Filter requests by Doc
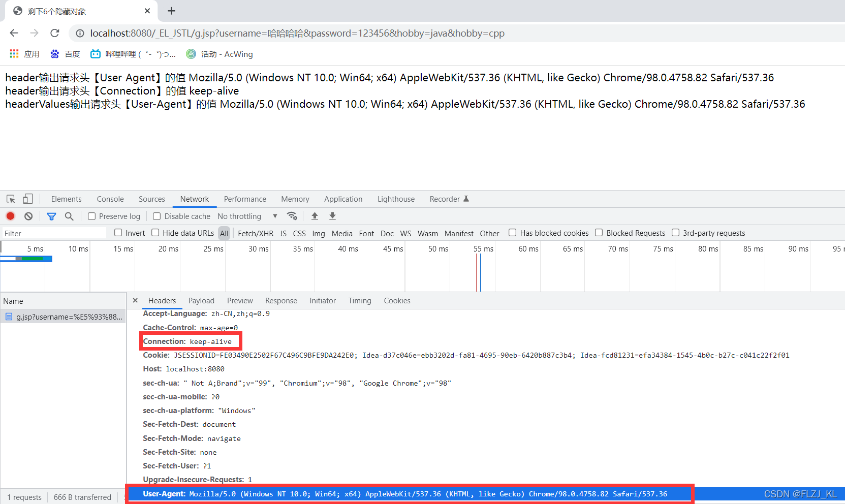 pyautogui.click(x=387, y=233)
